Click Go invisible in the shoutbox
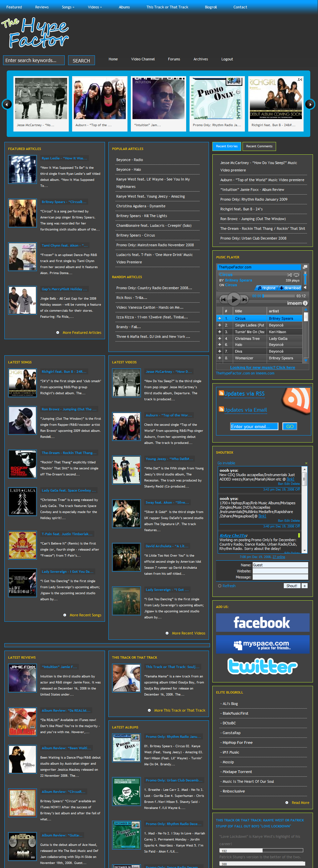This screenshot has height=868, width=318. point(226,463)
